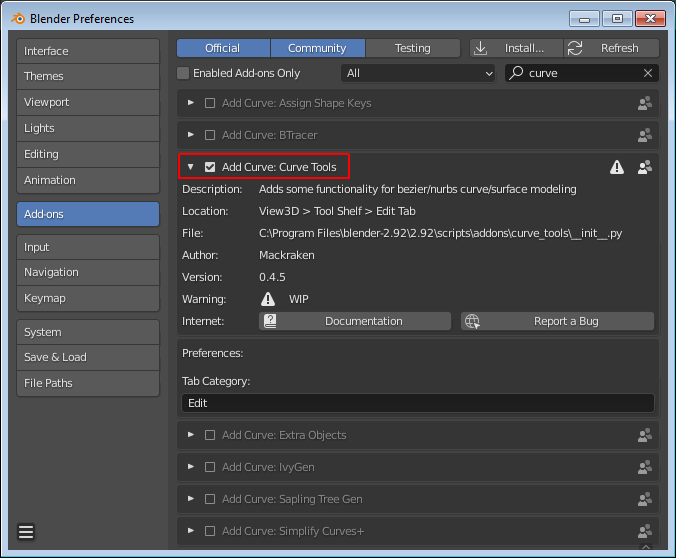
Task: Click community icon on Sapling Tree Gen row
Action: [645, 499]
